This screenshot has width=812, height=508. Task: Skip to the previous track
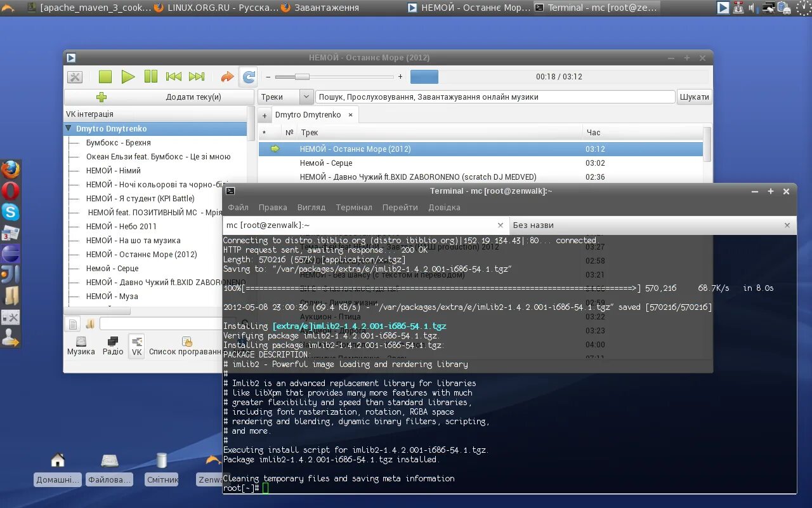174,77
